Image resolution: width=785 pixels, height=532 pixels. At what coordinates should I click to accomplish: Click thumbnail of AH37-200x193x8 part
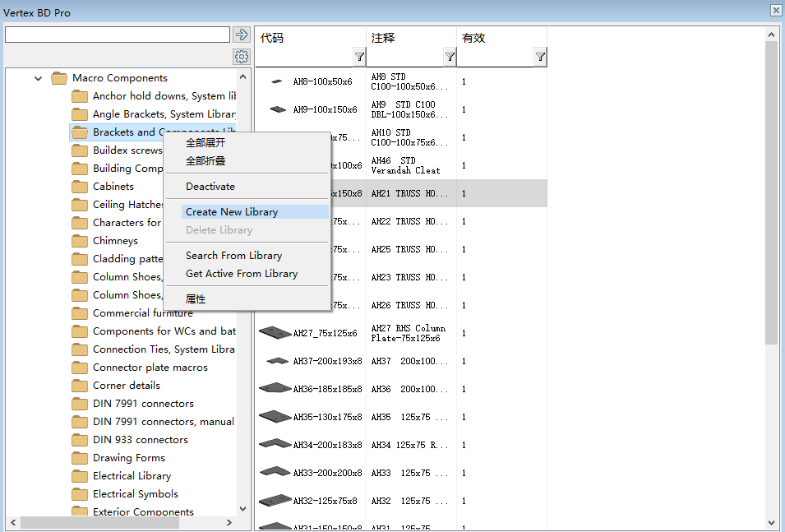pos(277,361)
